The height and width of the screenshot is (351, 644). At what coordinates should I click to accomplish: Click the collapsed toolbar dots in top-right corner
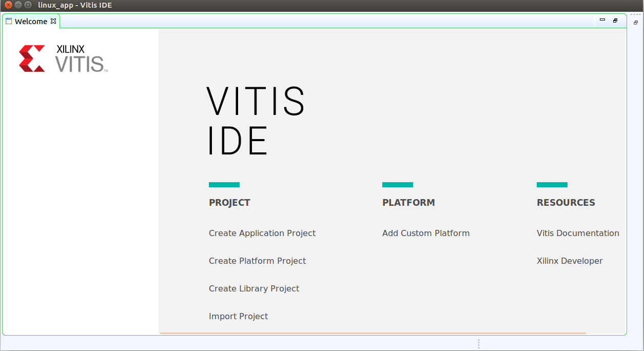636,15
